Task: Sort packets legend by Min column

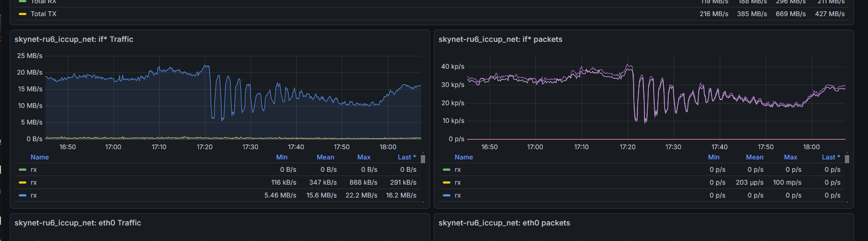Action: pos(714,157)
